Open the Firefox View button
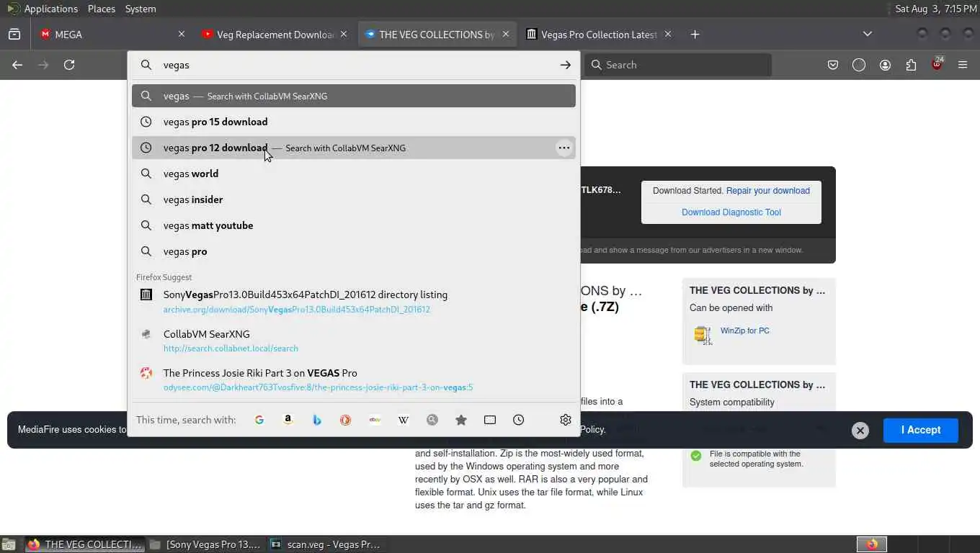 (14, 34)
